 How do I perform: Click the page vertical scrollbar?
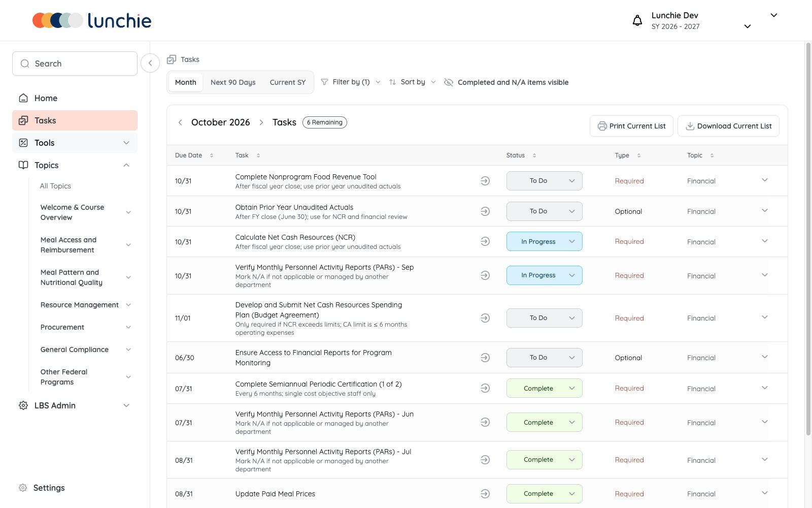click(x=808, y=239)
